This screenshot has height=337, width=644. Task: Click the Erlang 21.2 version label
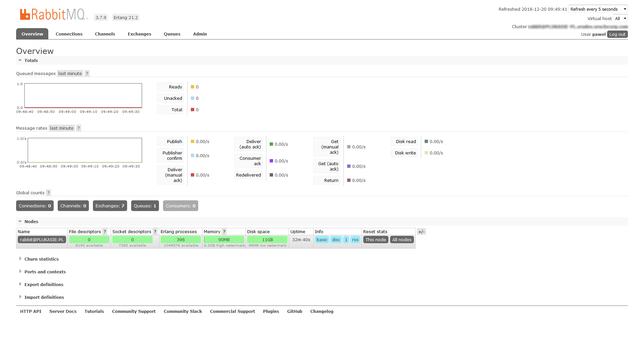pos(126,17)
